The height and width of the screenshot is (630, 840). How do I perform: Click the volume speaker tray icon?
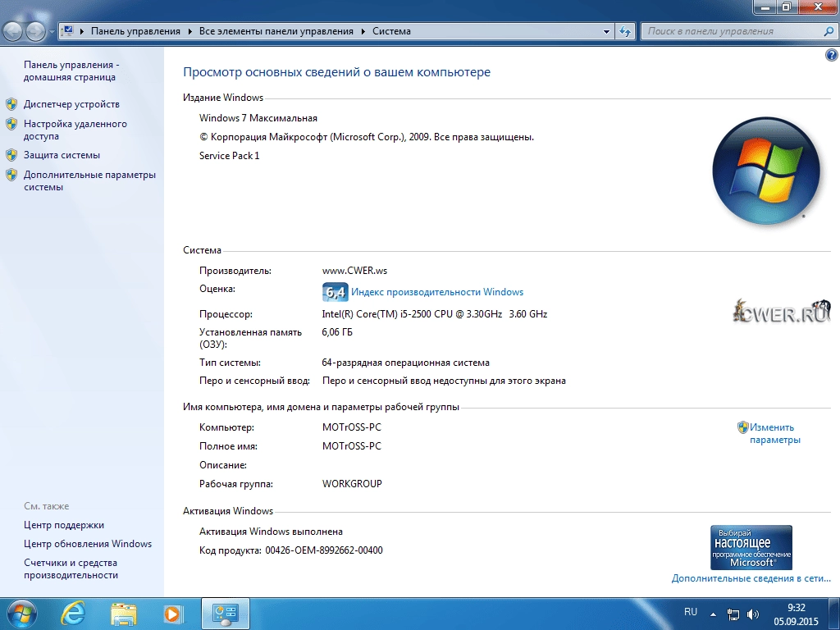(x=753, y=614)
